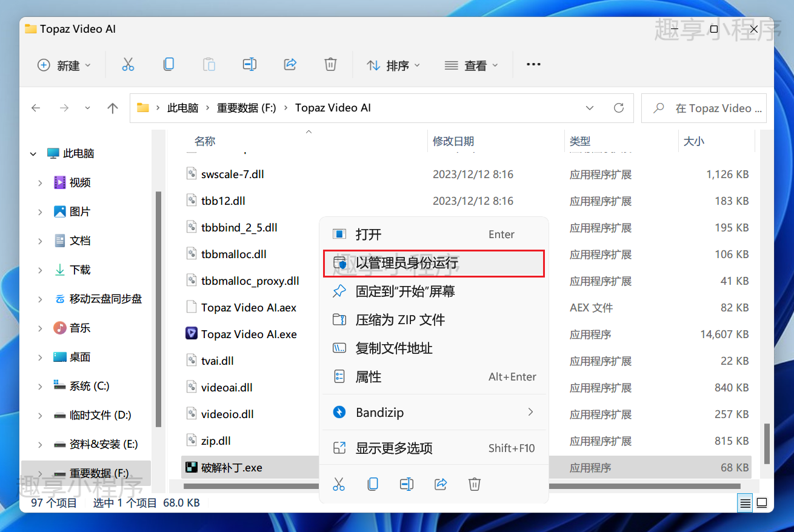Screen dimensions: 794x532
Task: Open the address bar history dropdown chevron
Action: coord(590,108)
